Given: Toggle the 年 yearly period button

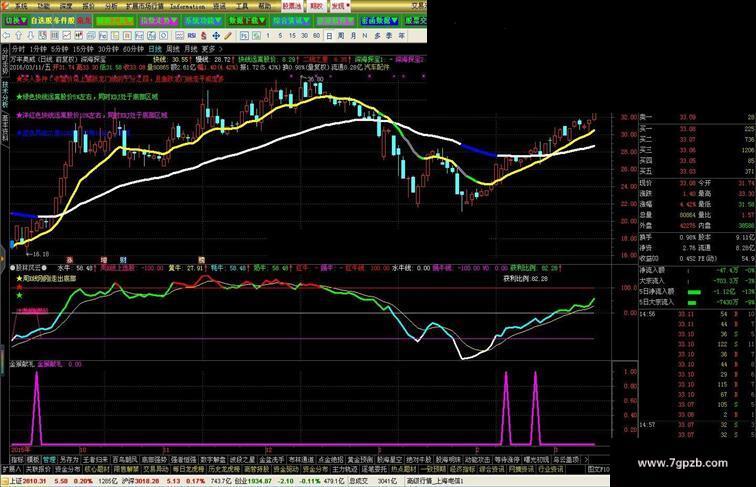Looking at the screenshot, I should [401, 36].
